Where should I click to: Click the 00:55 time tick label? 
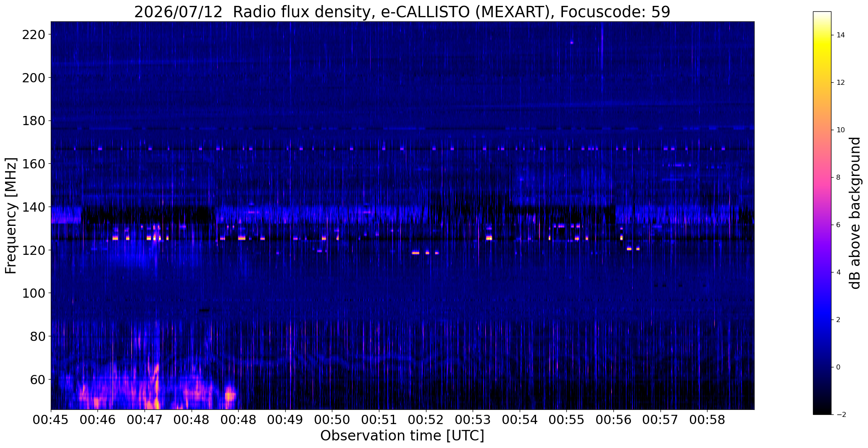click(567, 420)
